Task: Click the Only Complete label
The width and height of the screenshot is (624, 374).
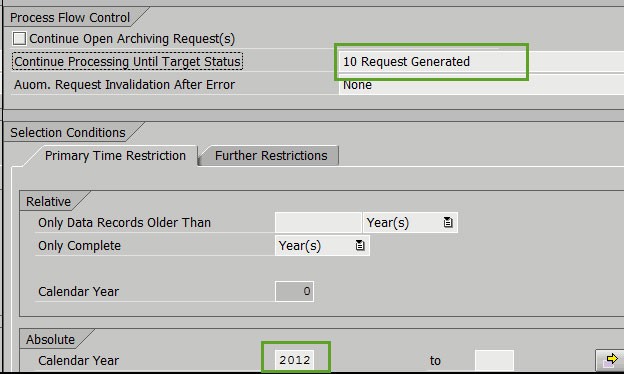Action: pyautogui.click(x=79, y=246)
